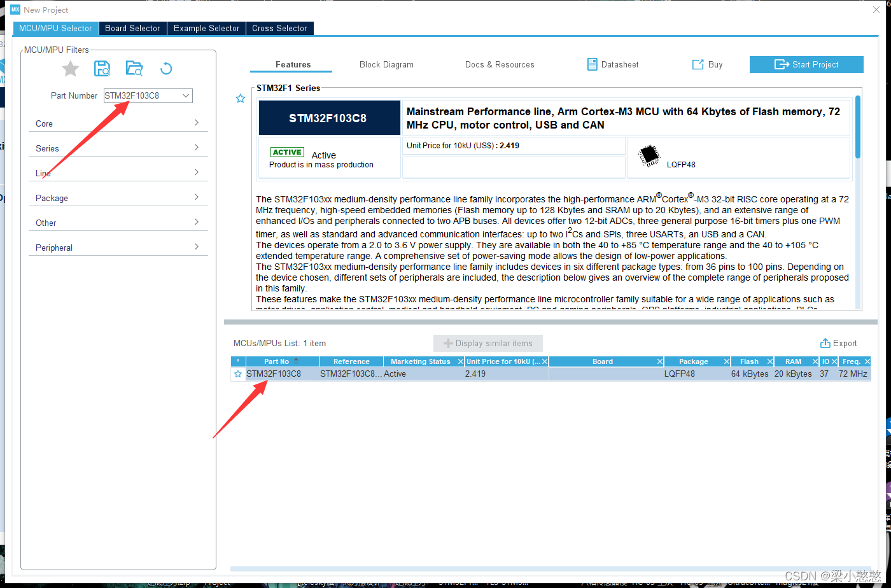Remove the Package column with its X
This screenshot has height=588, width=891.
727,361
